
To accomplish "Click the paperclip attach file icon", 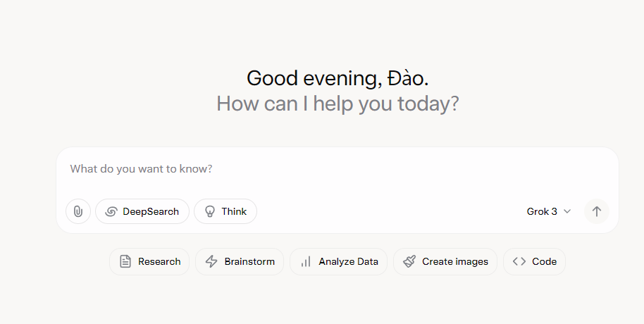I will pyautogui.click(x=78, y=211).
